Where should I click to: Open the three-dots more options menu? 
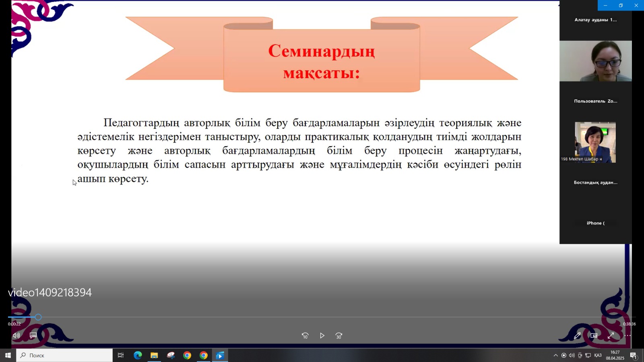[627, 335]
